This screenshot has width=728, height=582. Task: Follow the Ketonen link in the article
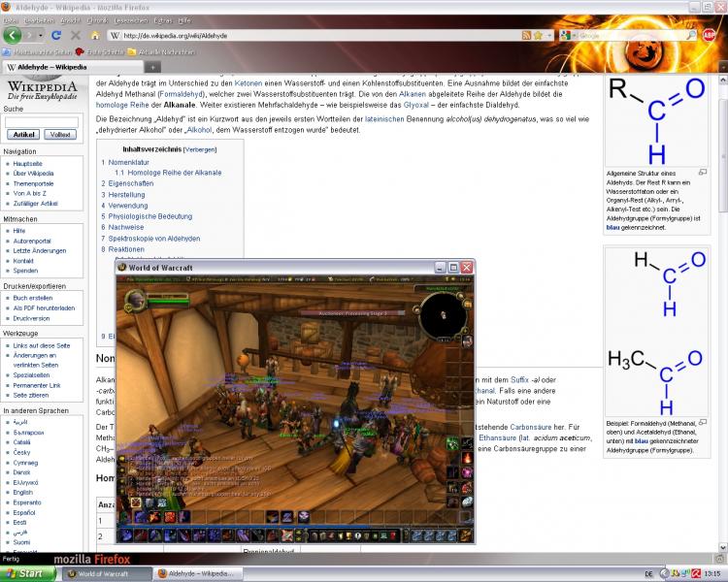[248, 83]
